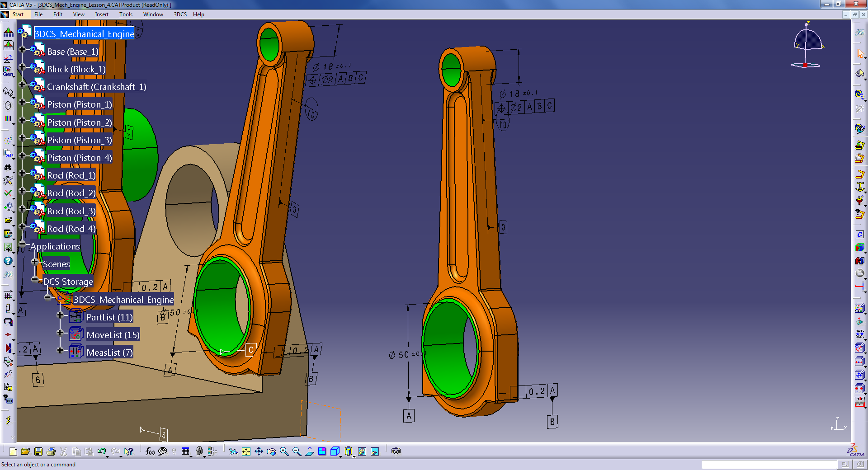868x470 pixels.
Task: Click the Capture camera icon
Action: (396, 451)
